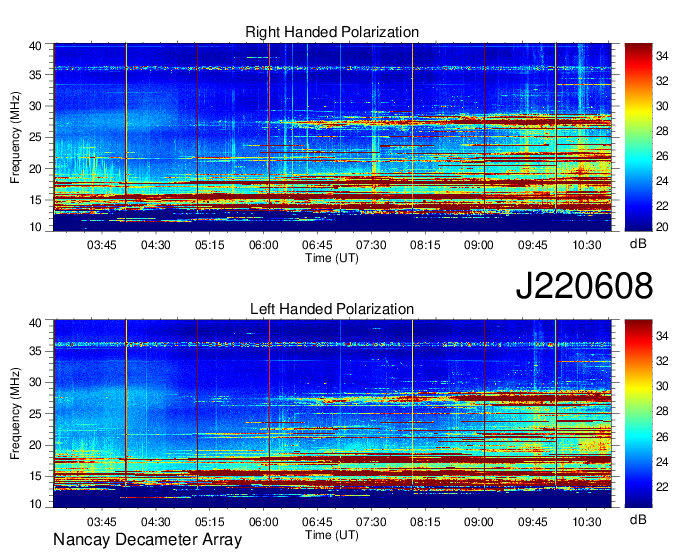680x552 pixels.
Task: Click the 34 dB value on the left-handed color scale
Action: (x=662, y=336)
